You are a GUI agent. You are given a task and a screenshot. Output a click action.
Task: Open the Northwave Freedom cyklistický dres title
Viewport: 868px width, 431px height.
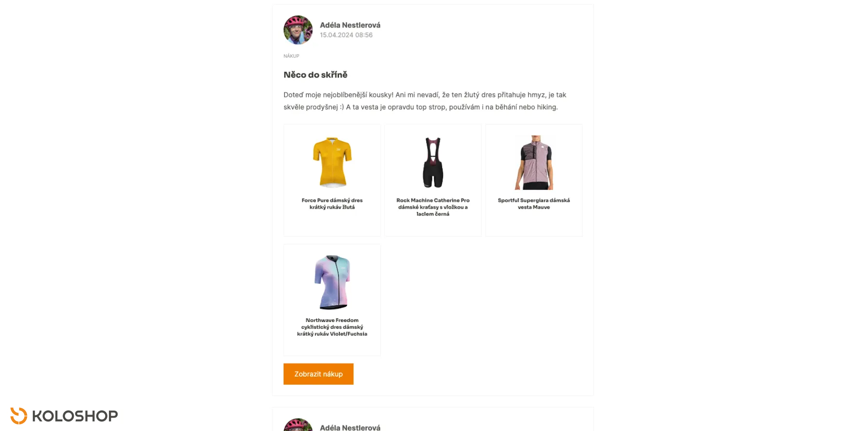pos(332,327)
